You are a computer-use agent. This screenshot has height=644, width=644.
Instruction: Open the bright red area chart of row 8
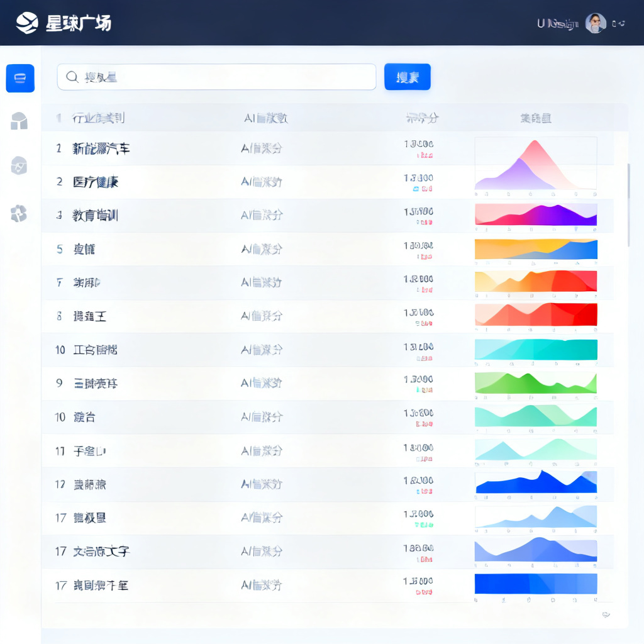[536, 314]
